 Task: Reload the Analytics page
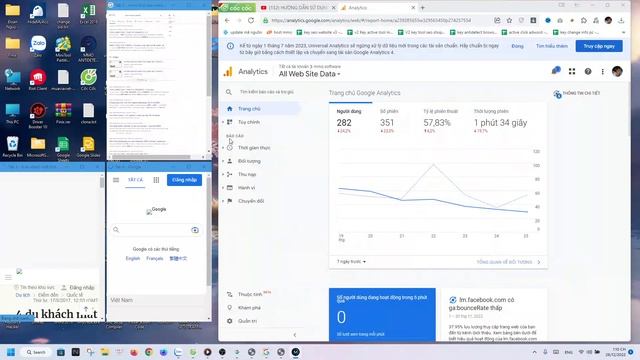click(251, 20)
